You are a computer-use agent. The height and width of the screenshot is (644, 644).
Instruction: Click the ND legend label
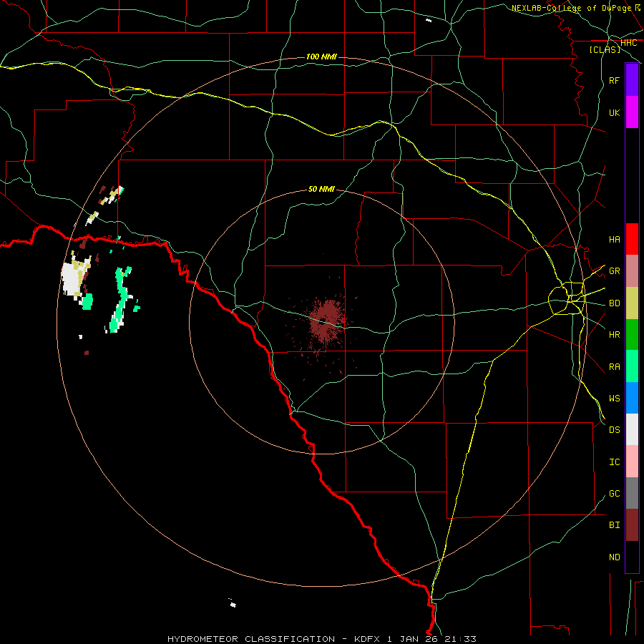tap(614, 557)
